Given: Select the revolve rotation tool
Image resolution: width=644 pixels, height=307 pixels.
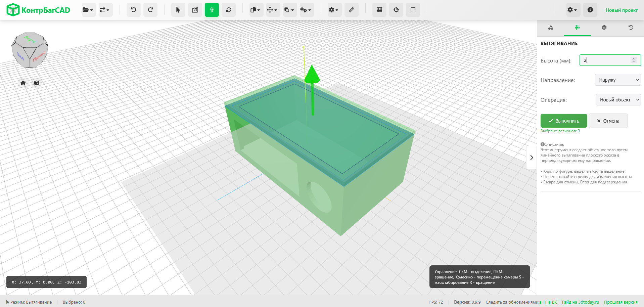Looking at the screenshot, I should 229,10.
